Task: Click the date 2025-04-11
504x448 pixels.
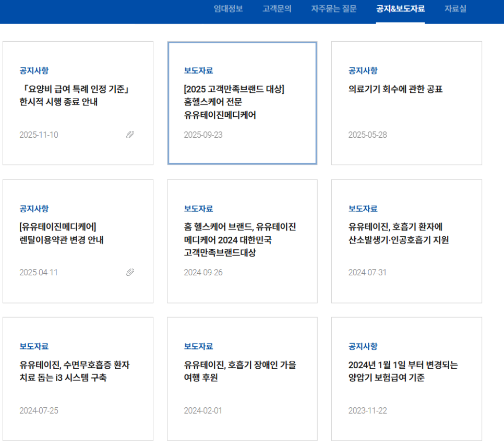Action: click(x=39, y=273)
